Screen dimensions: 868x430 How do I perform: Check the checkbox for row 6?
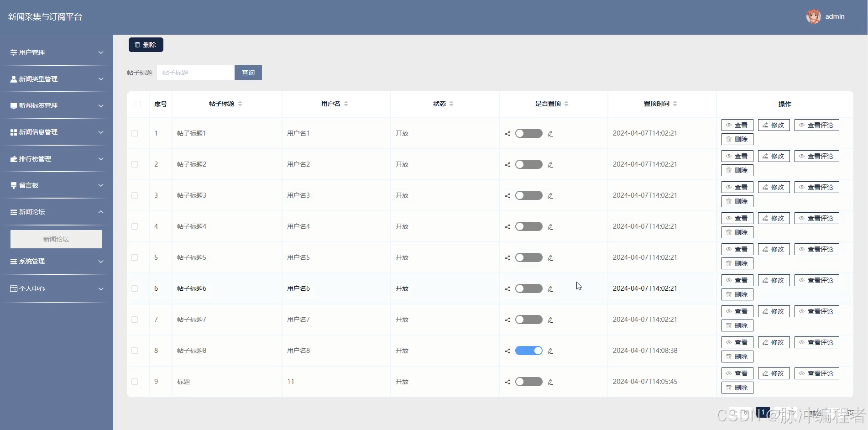[135, 288]
